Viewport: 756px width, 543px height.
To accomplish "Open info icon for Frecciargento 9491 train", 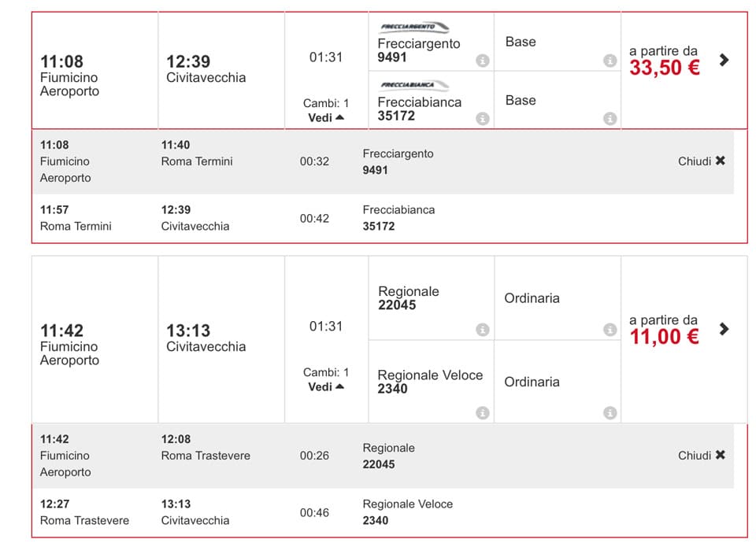I will pyautogui.click(x=482, y=61).
